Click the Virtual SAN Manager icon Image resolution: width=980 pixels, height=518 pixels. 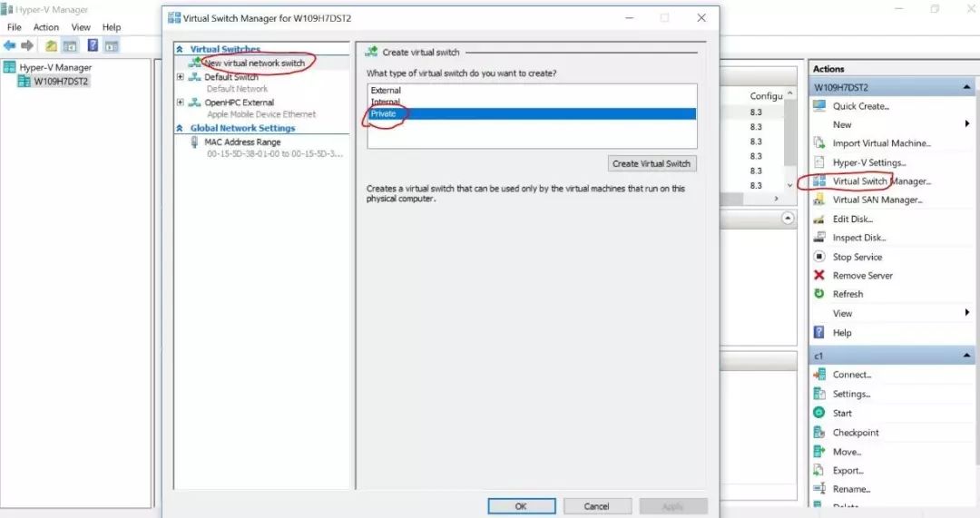(x=818, y=200)
